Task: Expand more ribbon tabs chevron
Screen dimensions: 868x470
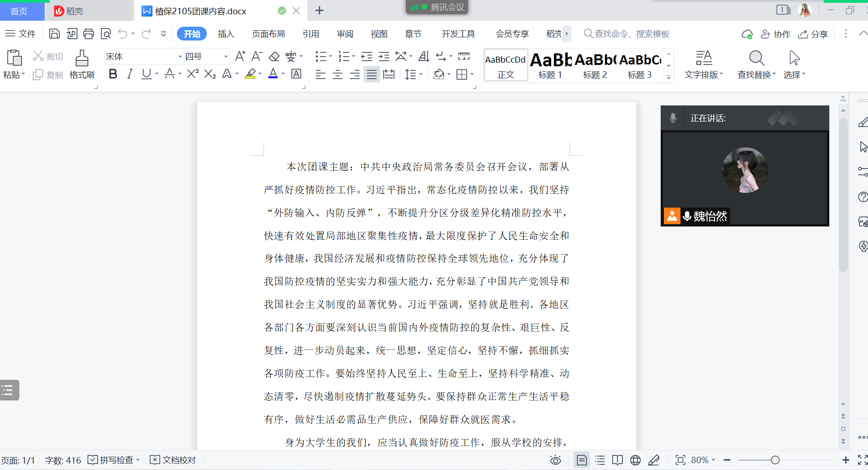Action: (567, 34)
